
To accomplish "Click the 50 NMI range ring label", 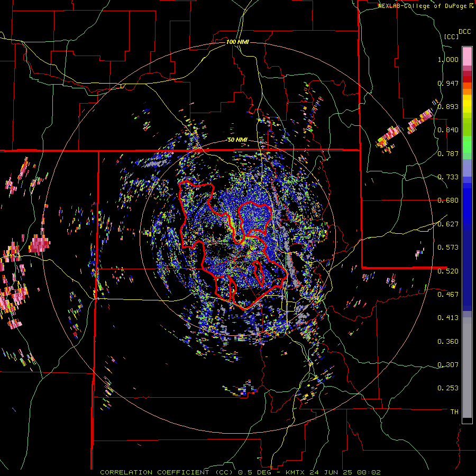I will (237, 140).
